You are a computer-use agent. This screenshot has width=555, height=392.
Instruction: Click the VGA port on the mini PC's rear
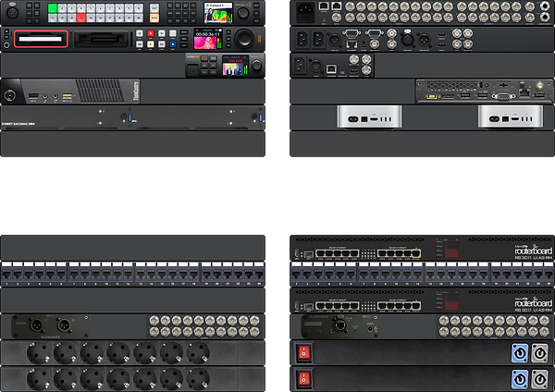[504, 96]
